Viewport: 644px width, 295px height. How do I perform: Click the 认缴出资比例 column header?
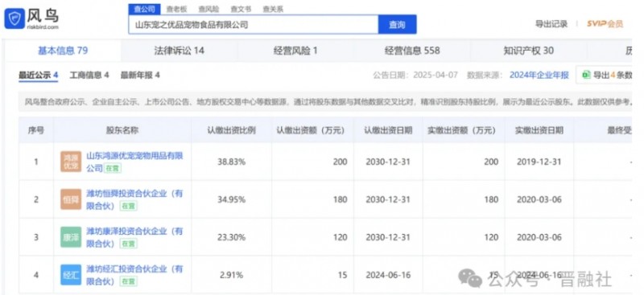click(231, 130)
